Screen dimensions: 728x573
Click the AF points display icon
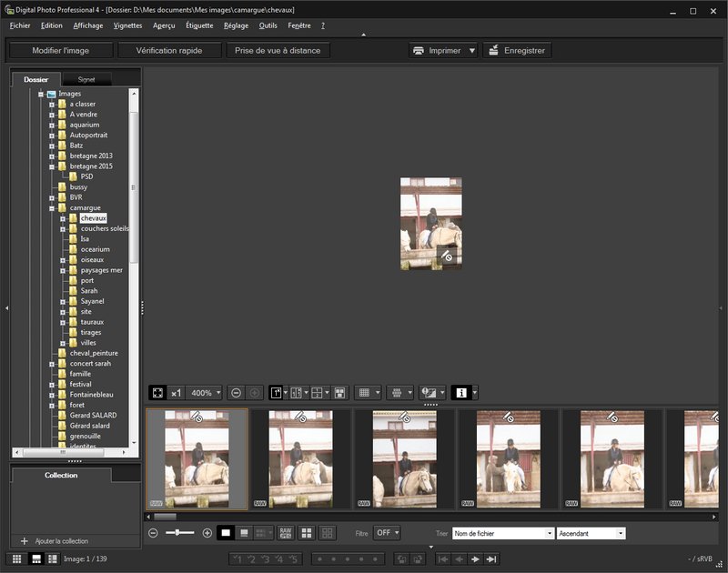(397, 393)
